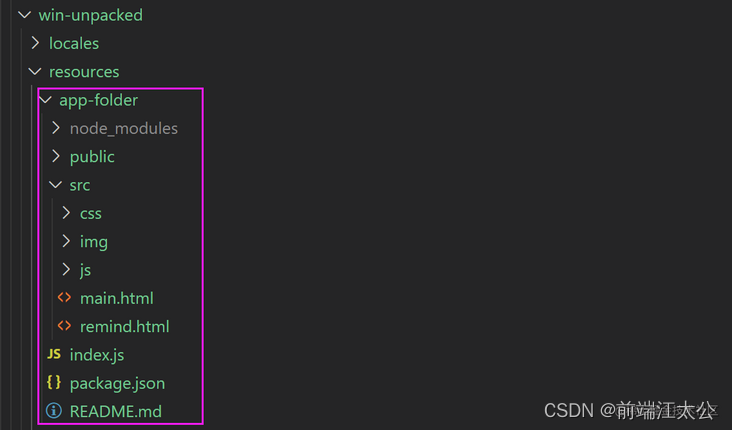Click the HTML icon beside remind.html
Image resolution: width=732 pixels, height=430 pixels.
[x=64, y=326]
